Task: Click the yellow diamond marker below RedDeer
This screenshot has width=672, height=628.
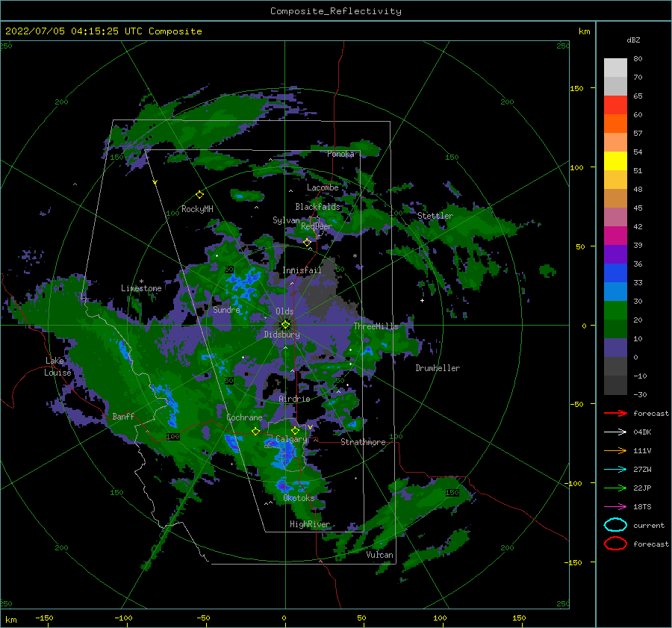Action: [308, 243]
